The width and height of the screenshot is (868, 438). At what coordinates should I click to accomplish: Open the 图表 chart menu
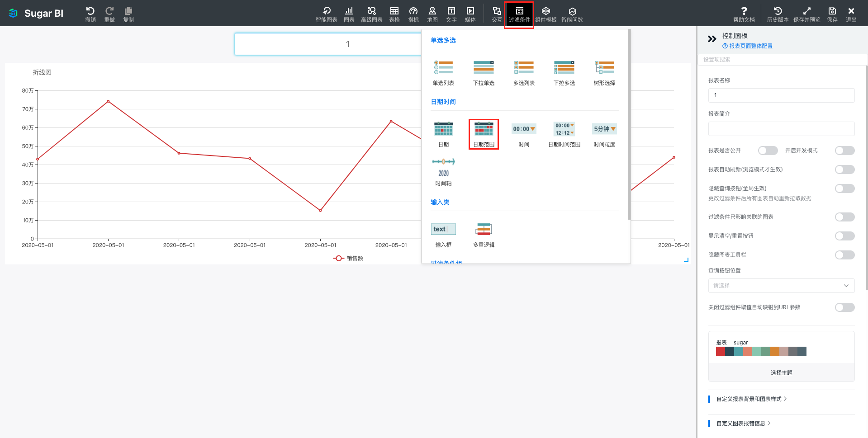(x=349, y=14)
